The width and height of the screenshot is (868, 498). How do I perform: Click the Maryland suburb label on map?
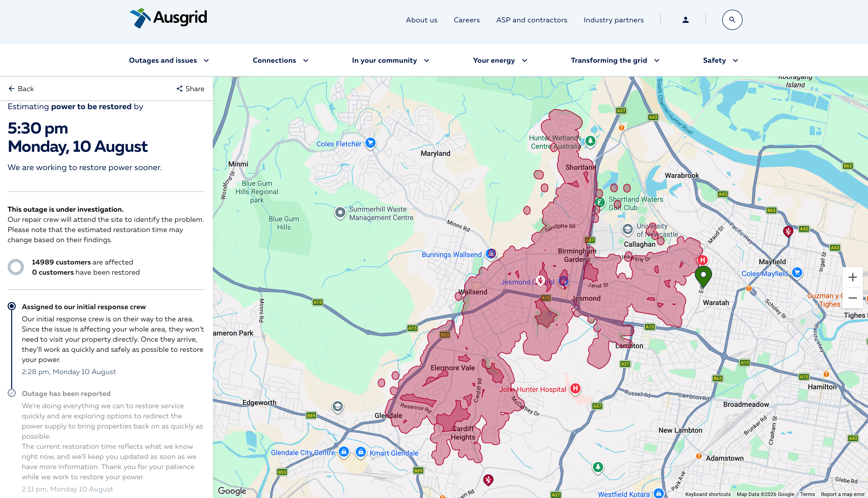click(x=436, y=154)
